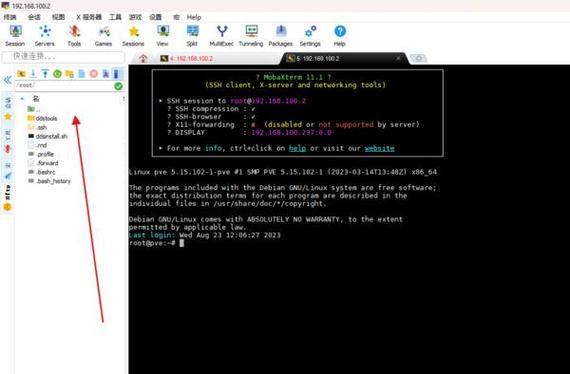This screenshot has height=374, width=570.
Task: Follow the help link in the terminal banner
Action: tap(297, 148)
